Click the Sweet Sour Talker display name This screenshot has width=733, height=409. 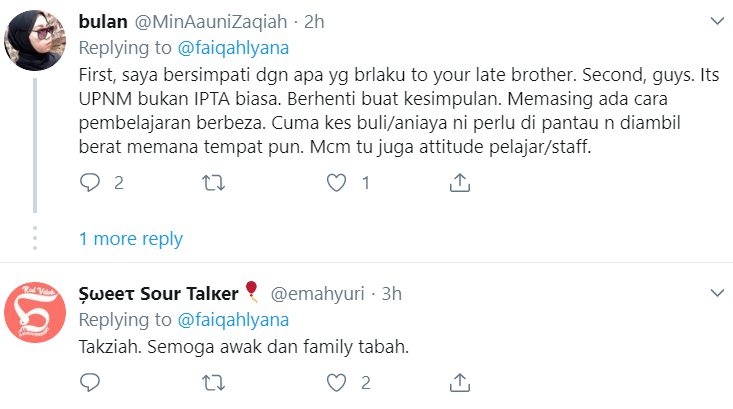click(x=158, y=294)
